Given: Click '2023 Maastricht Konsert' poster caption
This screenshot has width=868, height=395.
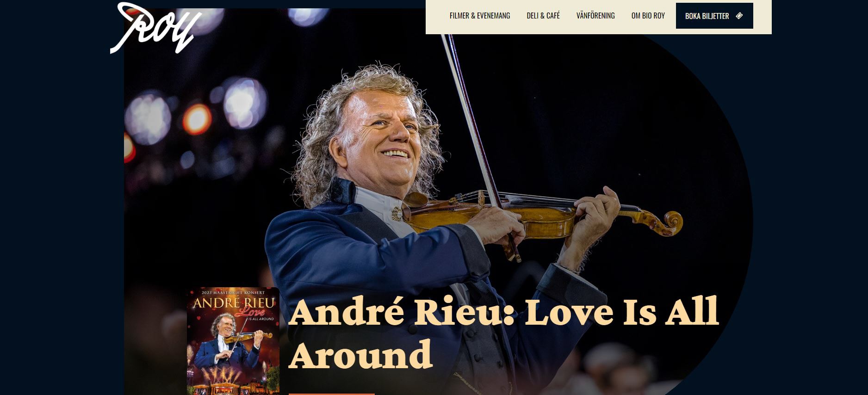Looking at the screenshot, I should [233, 292].
